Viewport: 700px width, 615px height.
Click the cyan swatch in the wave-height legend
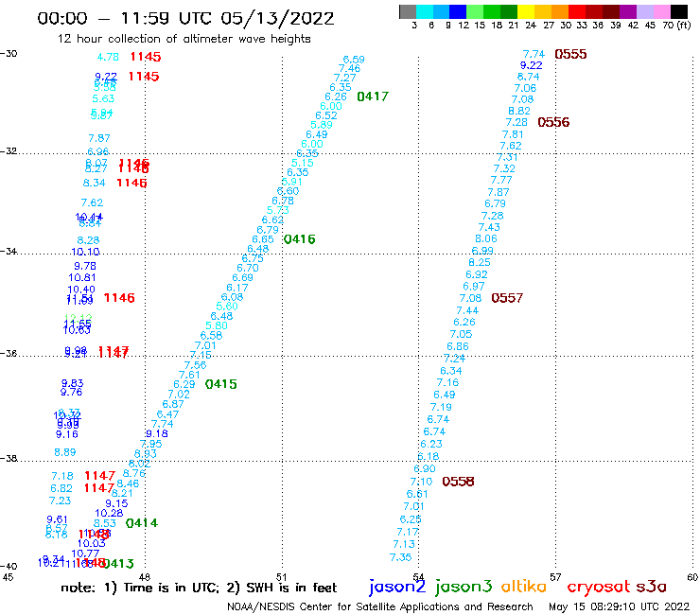(425, 11)
